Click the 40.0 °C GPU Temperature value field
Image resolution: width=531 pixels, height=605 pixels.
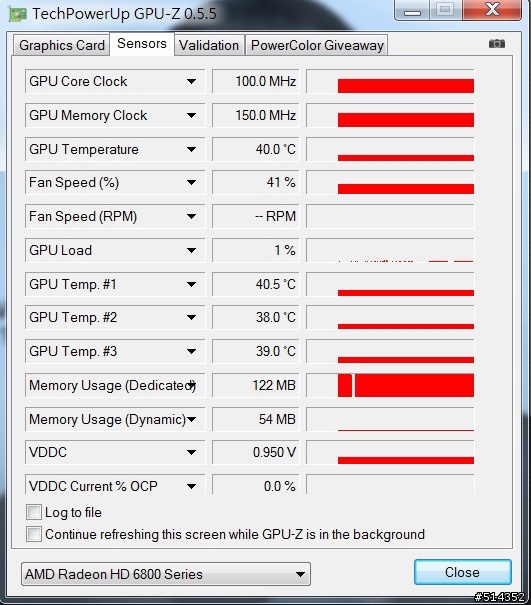pyautogui.click(x=256, y=149)
